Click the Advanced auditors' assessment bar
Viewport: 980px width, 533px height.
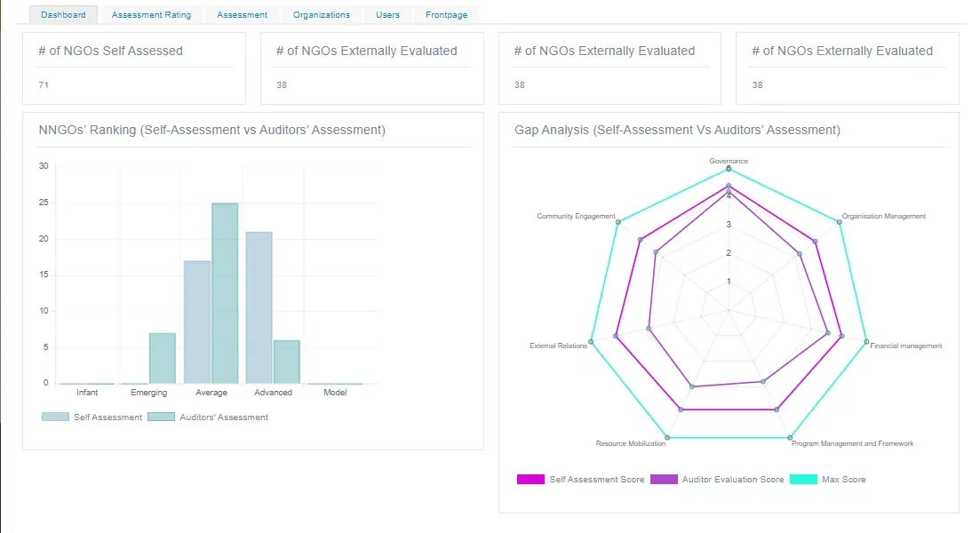coord(287,362)
